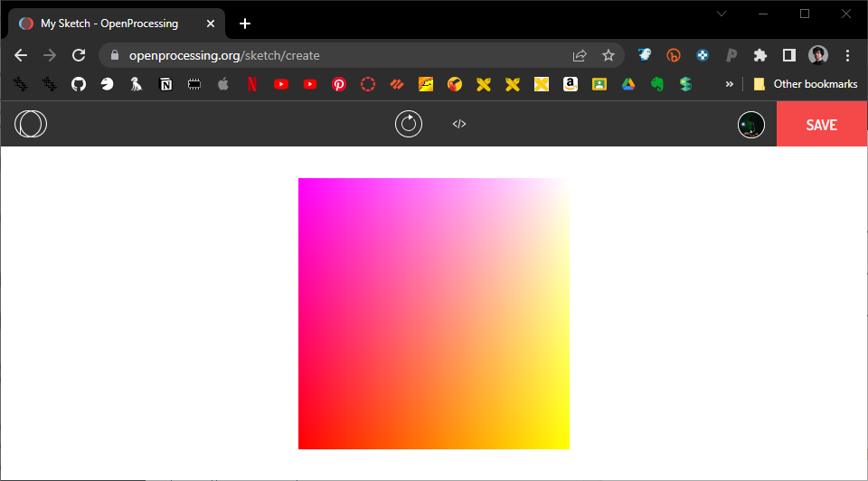Open the Chrome three-dot menu
The image size is (868, 481).
point(847,55)
